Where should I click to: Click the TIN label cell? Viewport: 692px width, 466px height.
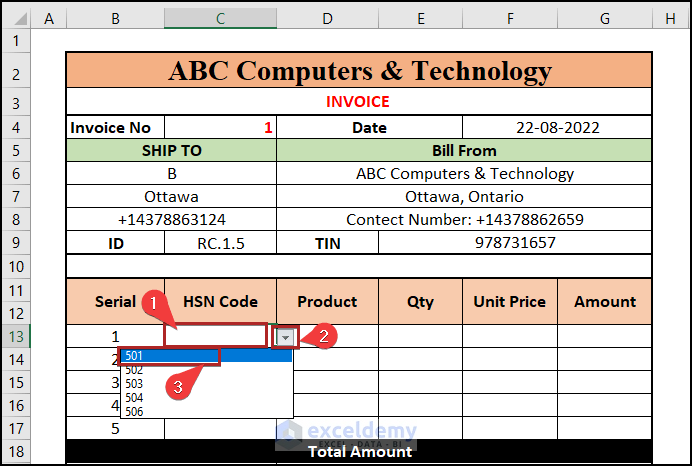[327, 243]
